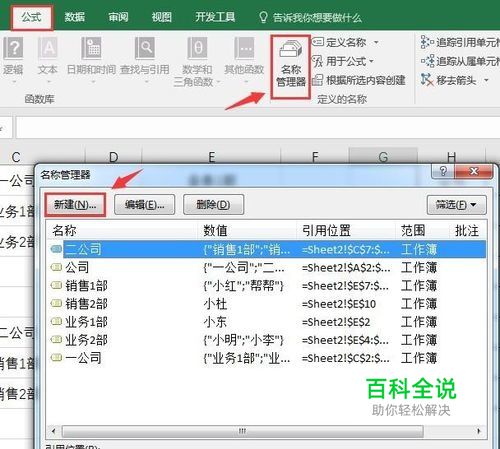This screenshot has height=449, width=500.
Task: Switch to the 数据 tab
Action: [74, 17]
